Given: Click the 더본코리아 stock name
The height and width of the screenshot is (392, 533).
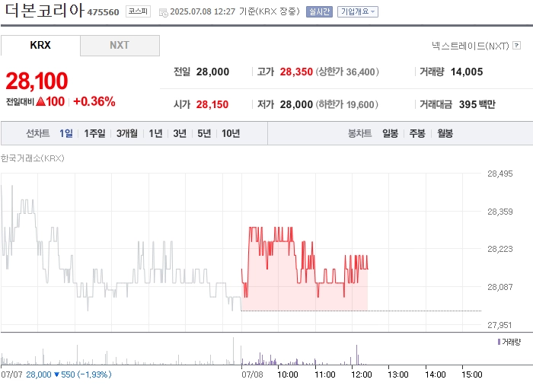Looking at the screenshot, I should (x=44, y=10).
